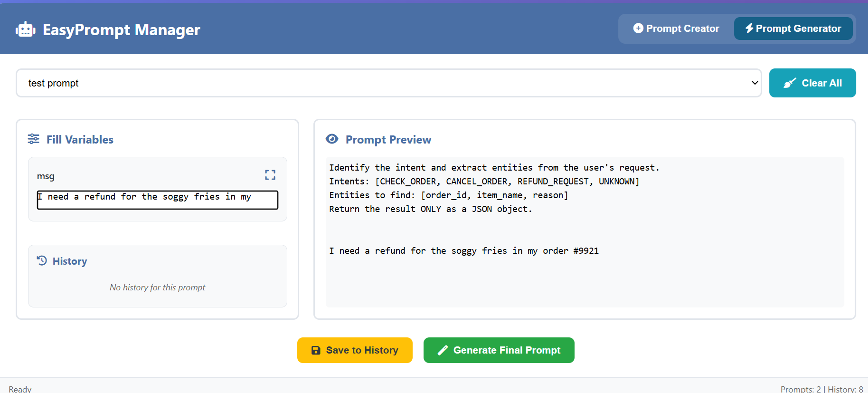
Task: Click the Save to History button
Action: 355,350
